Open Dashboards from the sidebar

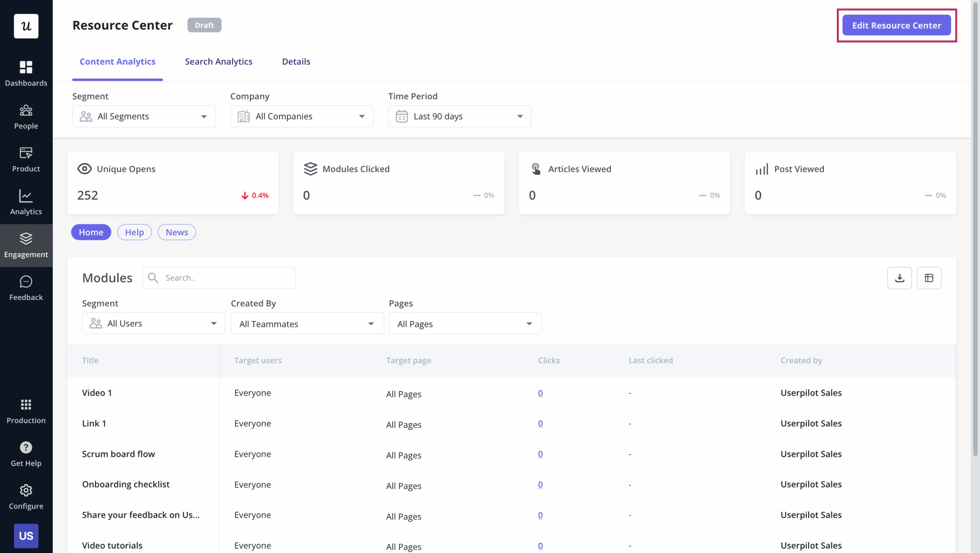(26, 73)
